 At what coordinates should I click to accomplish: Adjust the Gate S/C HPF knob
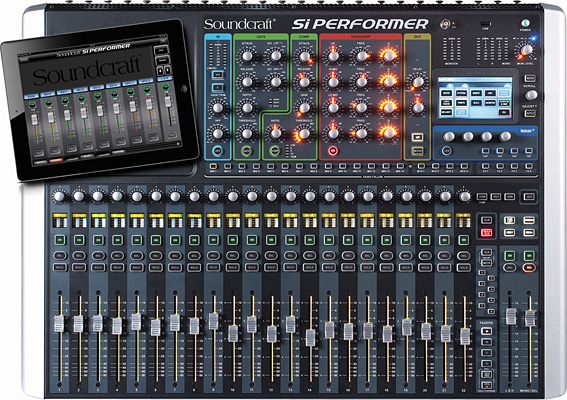click(276, 82)
